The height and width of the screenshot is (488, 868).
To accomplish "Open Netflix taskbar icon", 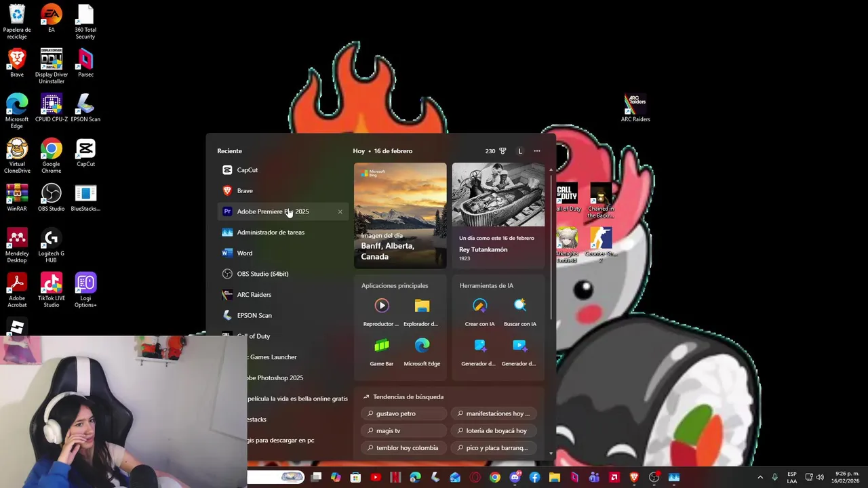I will 395,477.
